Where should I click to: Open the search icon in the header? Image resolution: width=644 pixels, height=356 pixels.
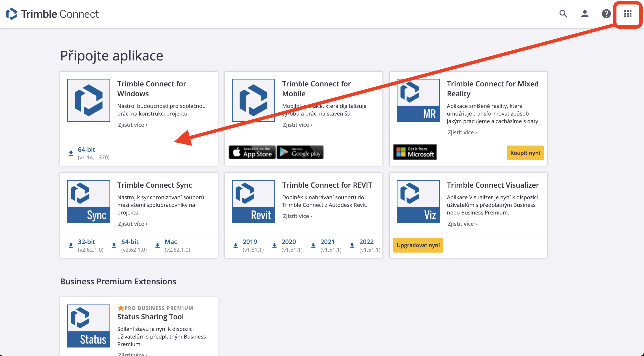(563, 14)
